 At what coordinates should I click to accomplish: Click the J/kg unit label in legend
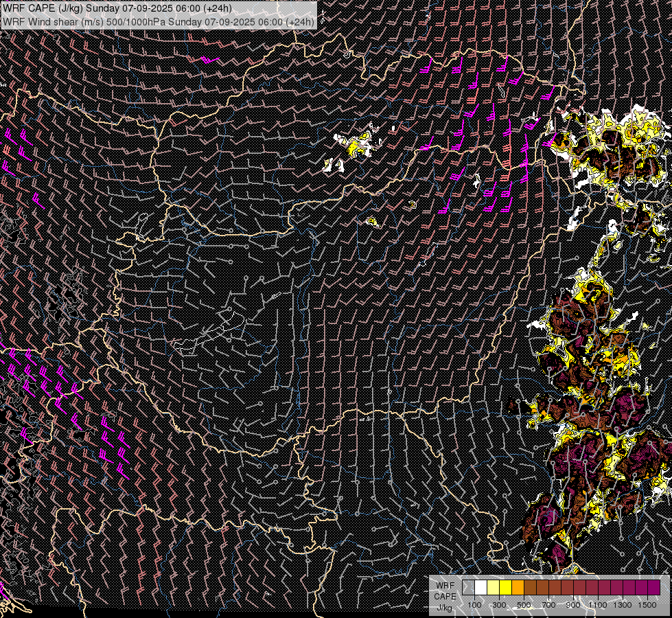point(445,608)
